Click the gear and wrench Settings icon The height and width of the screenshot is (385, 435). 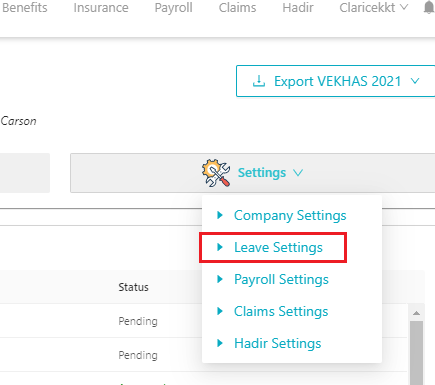pyautogui.click(x=216, y=173)
